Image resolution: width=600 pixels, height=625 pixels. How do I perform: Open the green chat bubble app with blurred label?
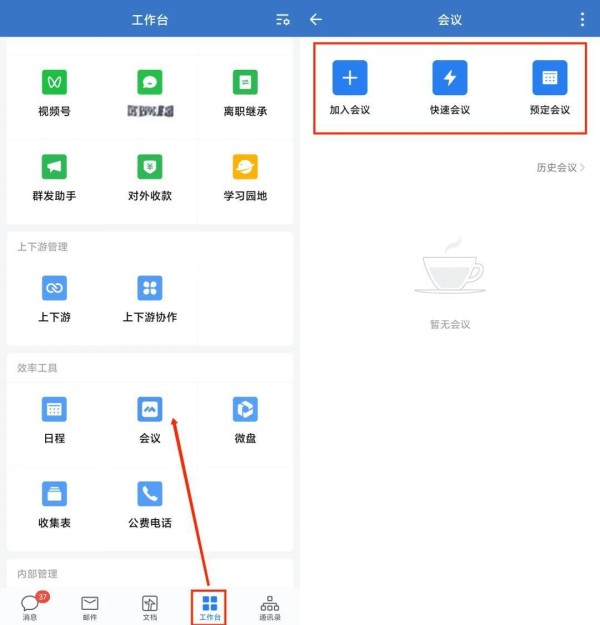(x=150, y=82)
